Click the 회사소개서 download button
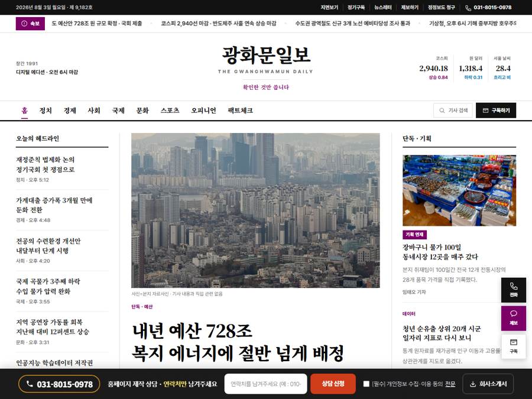The image size is (532, 399). (488, 384)
